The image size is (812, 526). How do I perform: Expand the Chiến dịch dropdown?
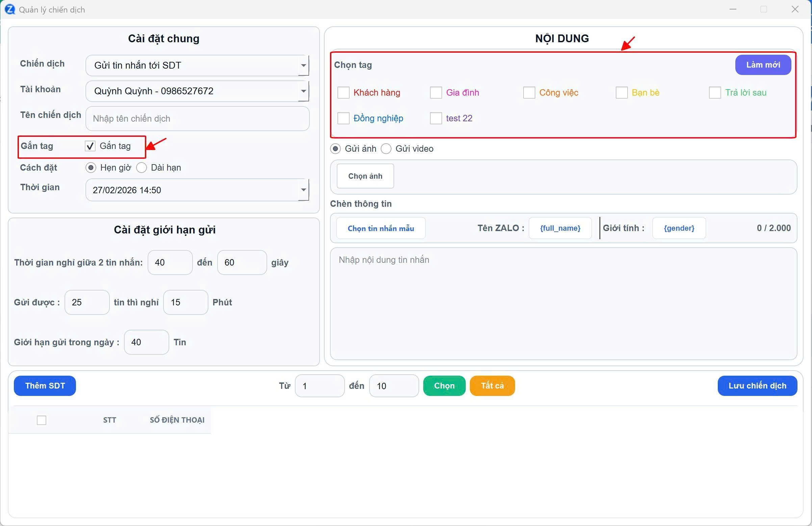click(303, 65)
